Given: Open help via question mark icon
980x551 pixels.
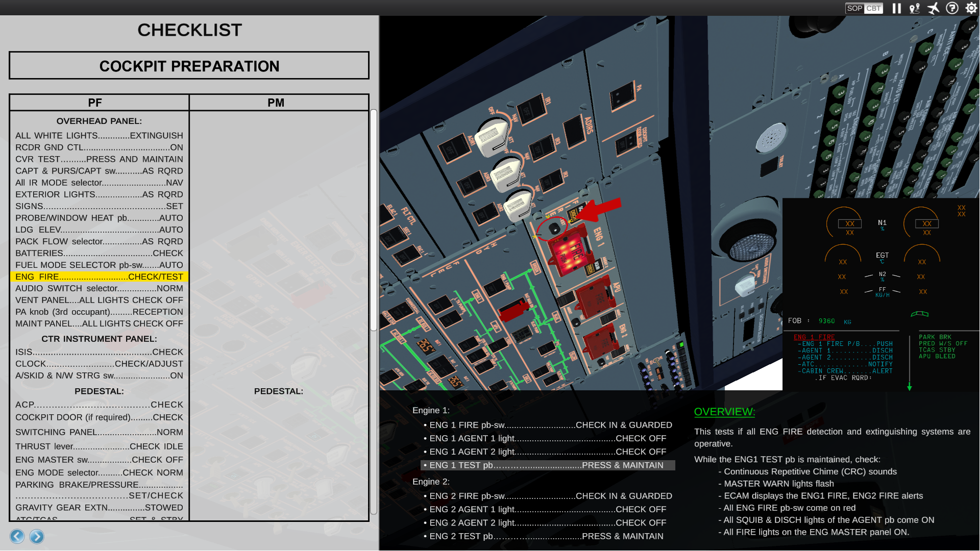Looking at the screenshot, I should point(952,8).
